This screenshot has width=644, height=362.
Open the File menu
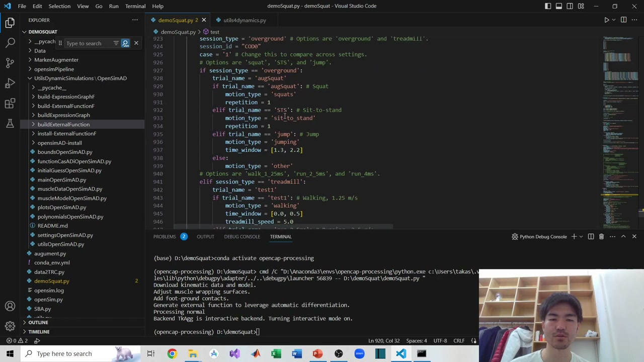(22, 6)
